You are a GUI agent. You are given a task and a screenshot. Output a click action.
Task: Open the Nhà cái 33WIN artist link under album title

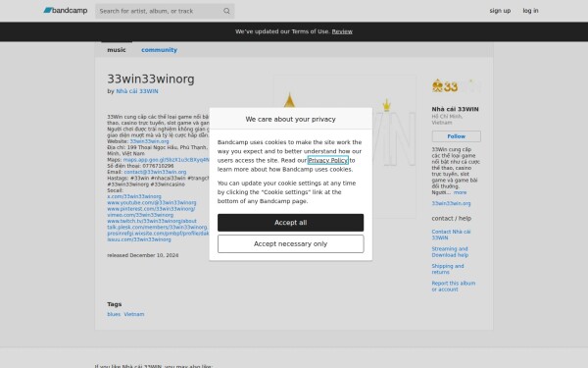pyautogui.click(x=137, y=91)
